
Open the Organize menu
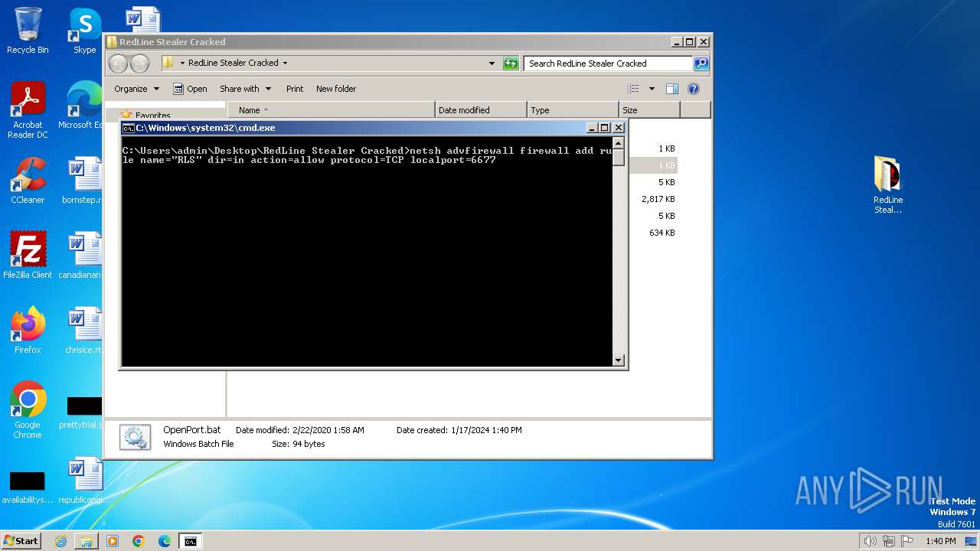click(137, 89)
